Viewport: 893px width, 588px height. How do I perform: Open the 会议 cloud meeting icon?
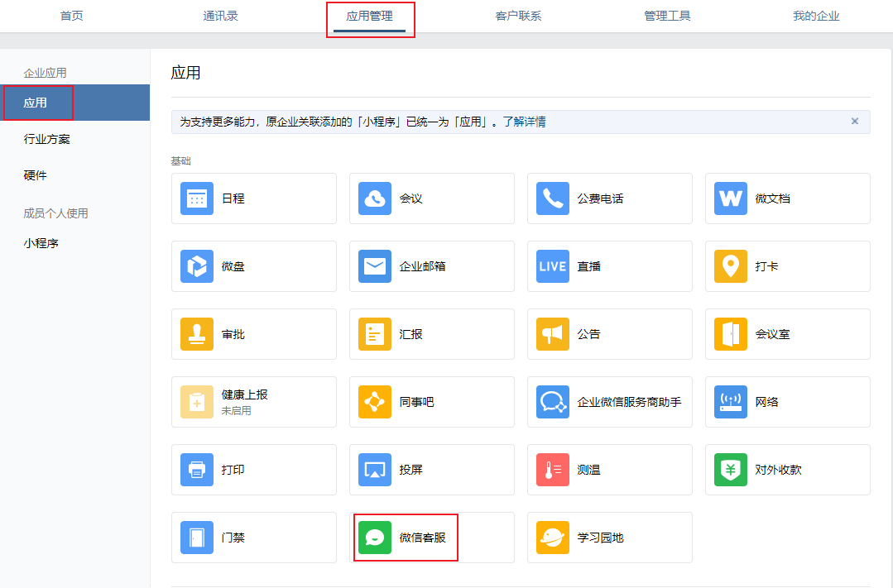[x=375, y=198]
